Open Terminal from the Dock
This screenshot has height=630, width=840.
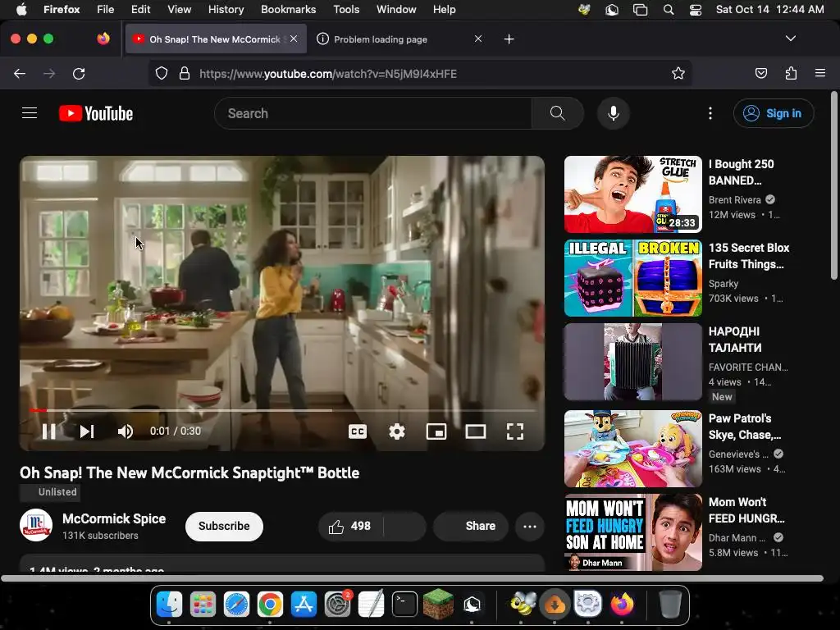click(x=404, y=605)
